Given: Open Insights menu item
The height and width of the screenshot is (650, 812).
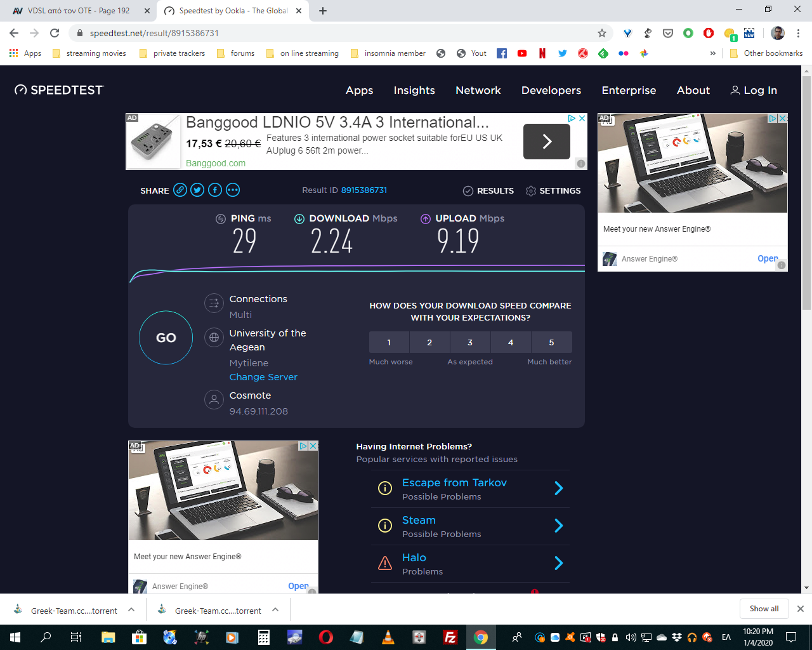Looking at the screenshot, I should pos(414,90).
